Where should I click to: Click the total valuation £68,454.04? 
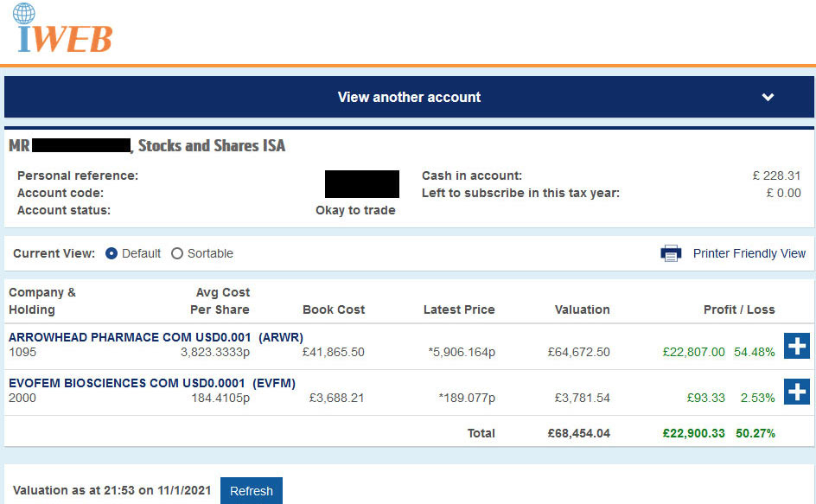pyautogui.click(x=578, y=433)
